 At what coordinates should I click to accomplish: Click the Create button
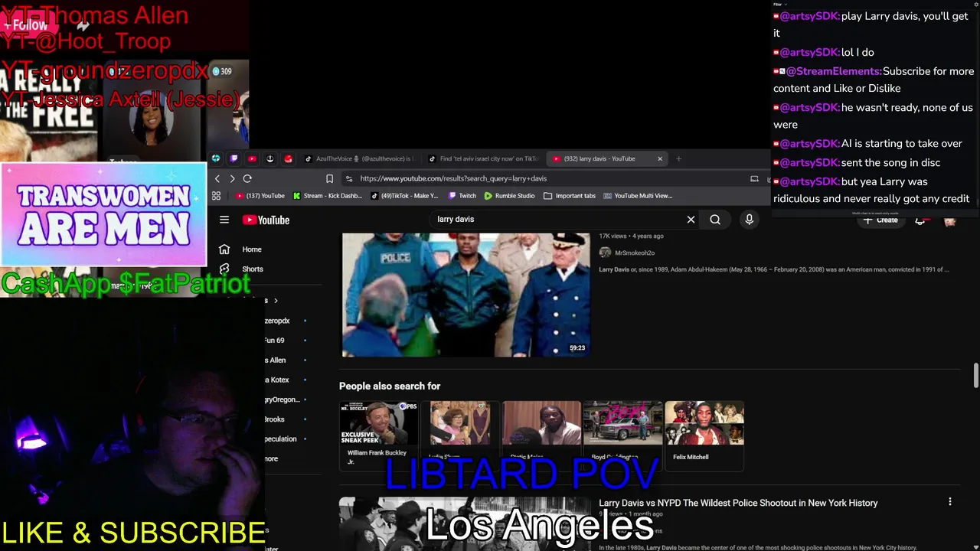pos(881,220)
